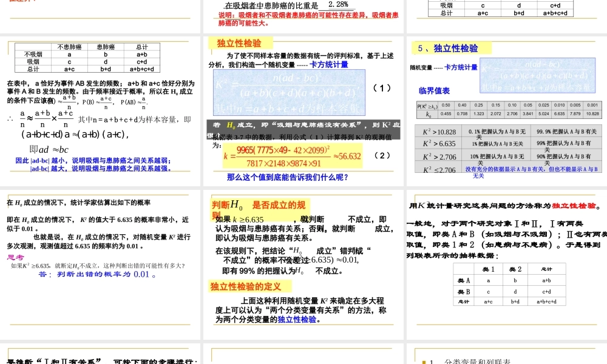This screenshot has height=364, width=607.
Task: Click the answer 答：判断出错的概率为0.01
Action: [97, 274]
